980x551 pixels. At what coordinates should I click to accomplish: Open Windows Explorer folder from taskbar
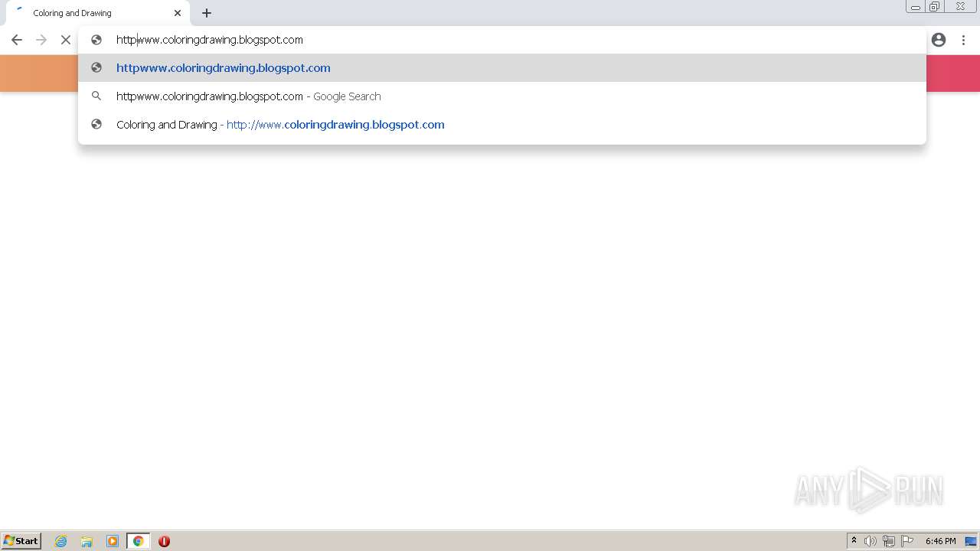point(87,541)
